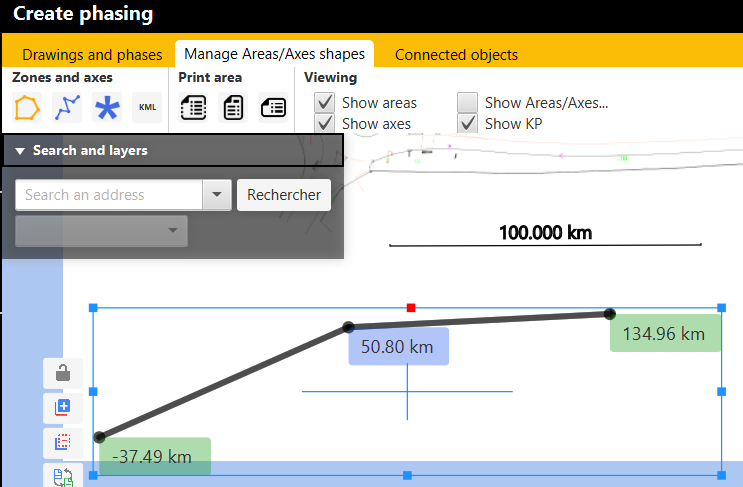743x487 pixels.
Task: Choose the landscape print area icon
Action: point(273,108)
